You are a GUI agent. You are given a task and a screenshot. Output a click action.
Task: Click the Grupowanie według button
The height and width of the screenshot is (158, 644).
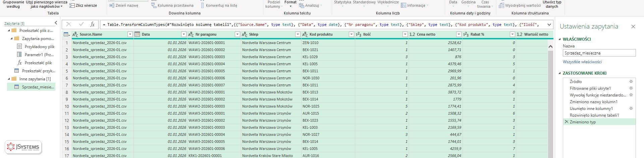(13, 4)
